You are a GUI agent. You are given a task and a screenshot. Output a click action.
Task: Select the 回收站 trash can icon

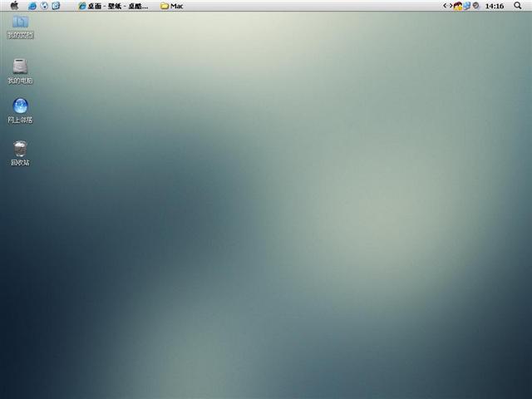coord(20,149)
